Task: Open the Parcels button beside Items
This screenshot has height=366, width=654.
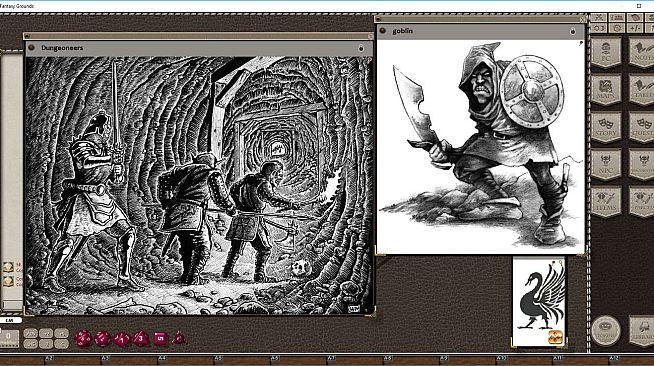Action: coord(642,201)
